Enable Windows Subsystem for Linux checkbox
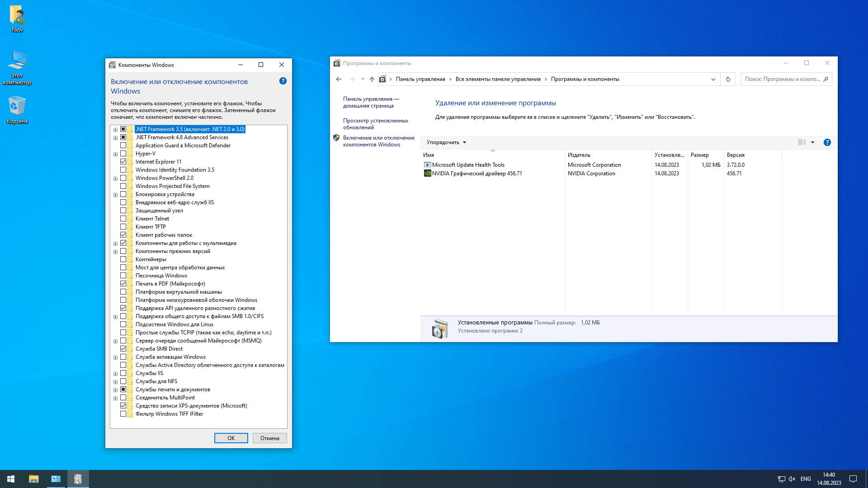The width and height of the screenshot is (868, 488). (x=123, y=324)
